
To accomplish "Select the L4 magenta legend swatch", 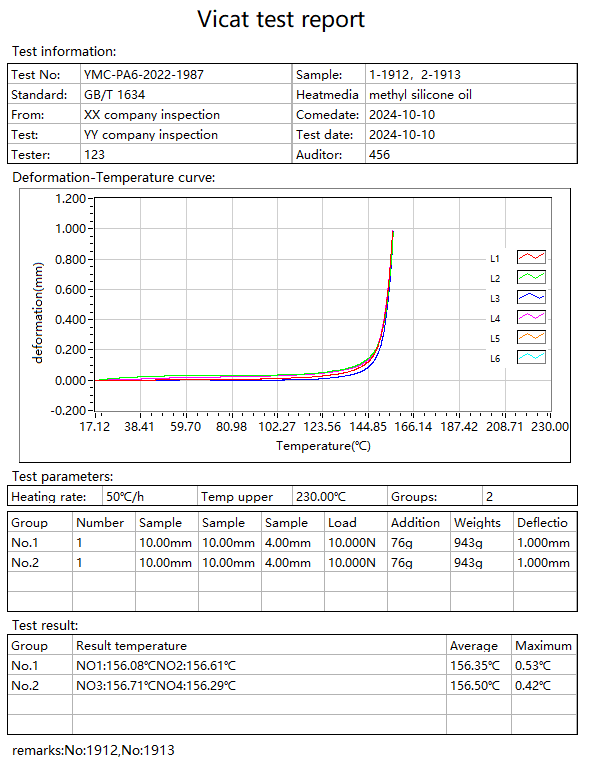I will 531,317.
